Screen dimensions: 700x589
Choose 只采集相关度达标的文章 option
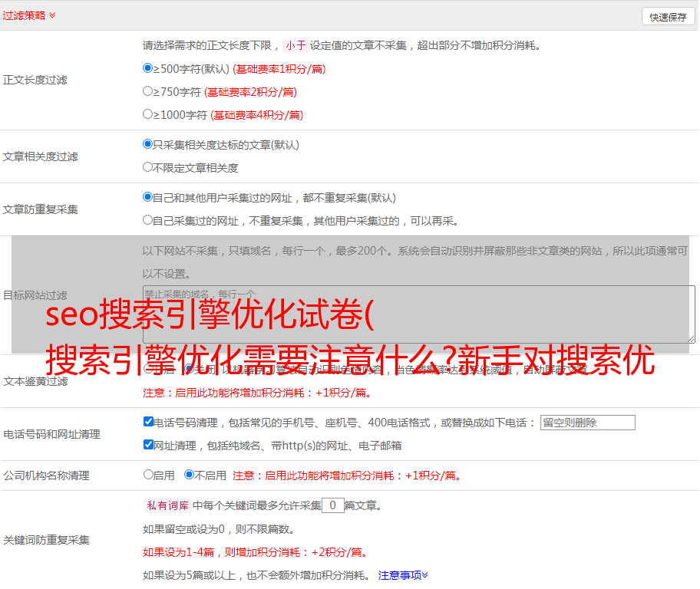pos(148,144)
